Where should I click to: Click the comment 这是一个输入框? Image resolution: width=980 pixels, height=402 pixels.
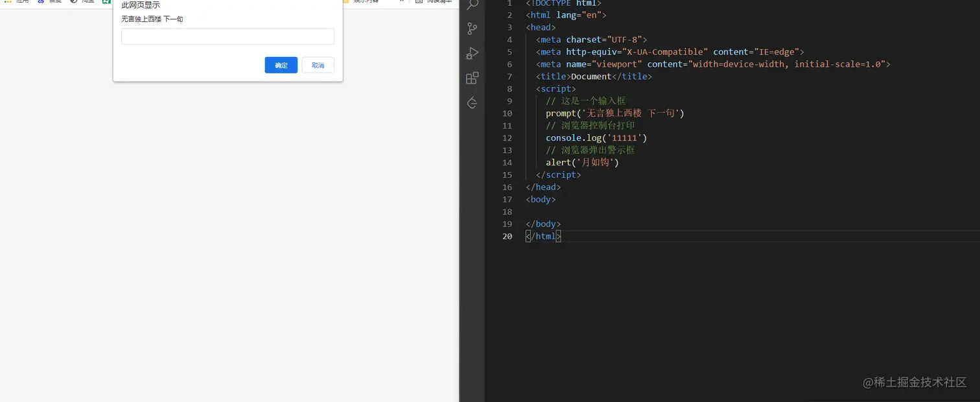click(585, 101)
